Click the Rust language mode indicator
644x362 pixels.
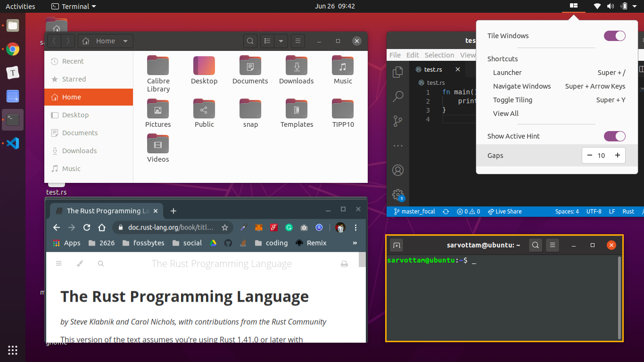coord(628,212)
